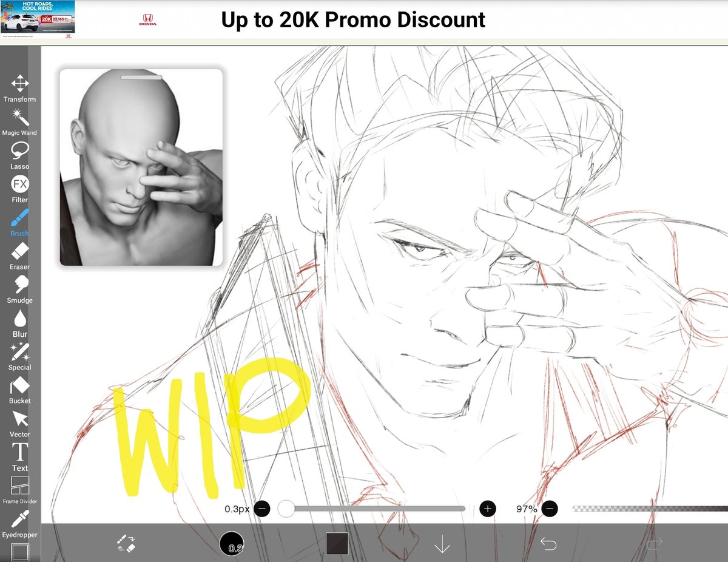Select the Blur tool
This screenshot has height=562, width=728.
pos(20,323)
